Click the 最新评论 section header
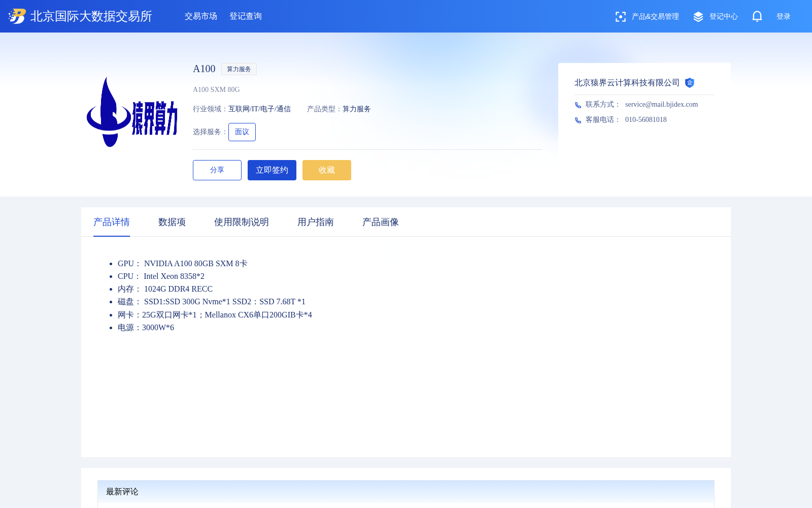The image size is (812, 508). click(406, 492)
